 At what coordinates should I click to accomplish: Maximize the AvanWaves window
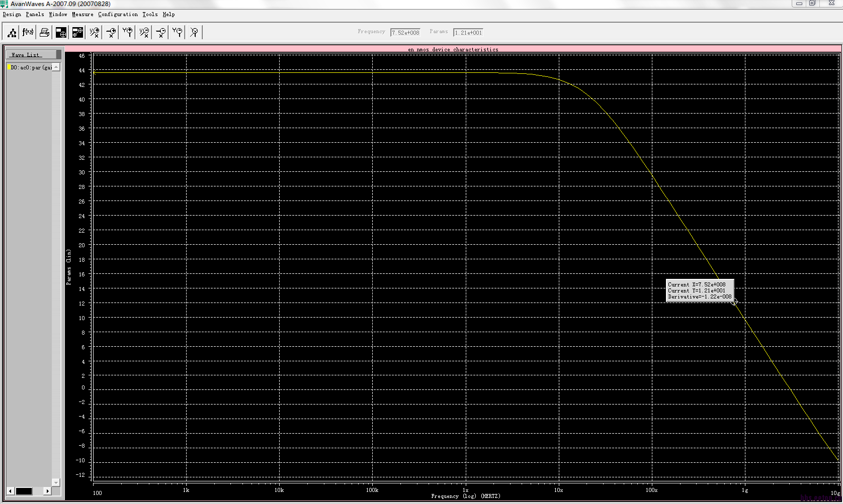(x=812, y=4)
